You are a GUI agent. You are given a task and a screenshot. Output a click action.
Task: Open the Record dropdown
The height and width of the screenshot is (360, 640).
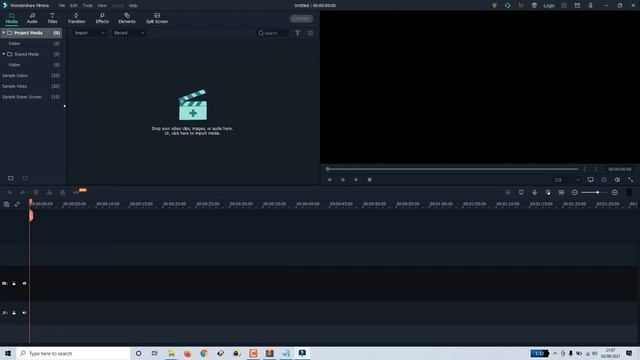[x=129, y=33]
